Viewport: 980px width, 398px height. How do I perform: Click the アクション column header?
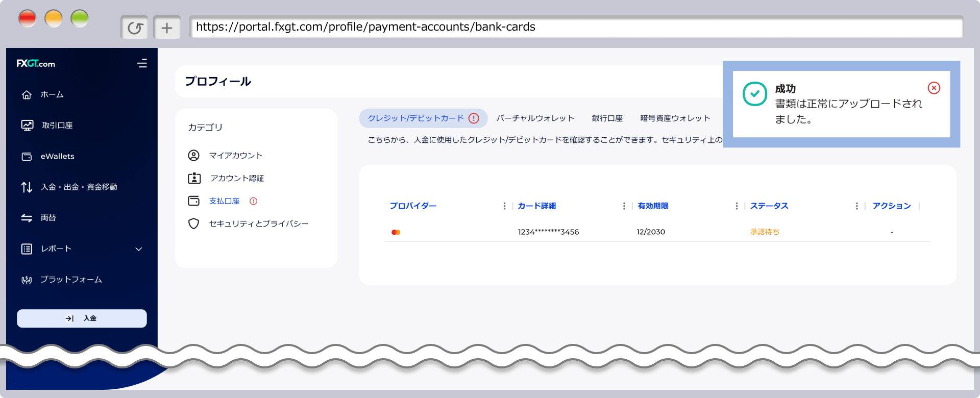tap(892, 206)
